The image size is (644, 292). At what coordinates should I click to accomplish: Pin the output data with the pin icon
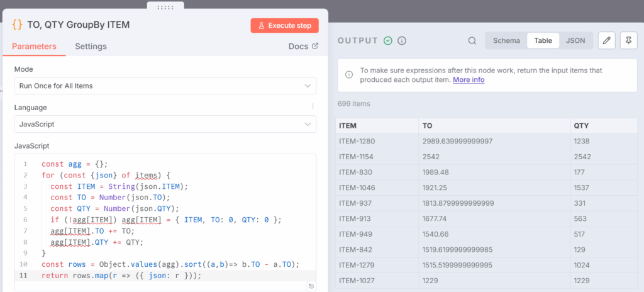[x=628, y=41]
